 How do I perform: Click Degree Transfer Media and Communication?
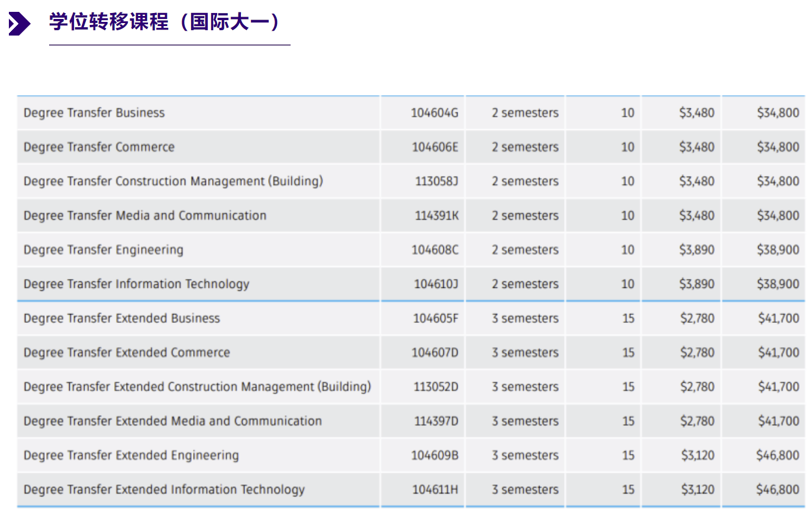click(x=144, y=216)
